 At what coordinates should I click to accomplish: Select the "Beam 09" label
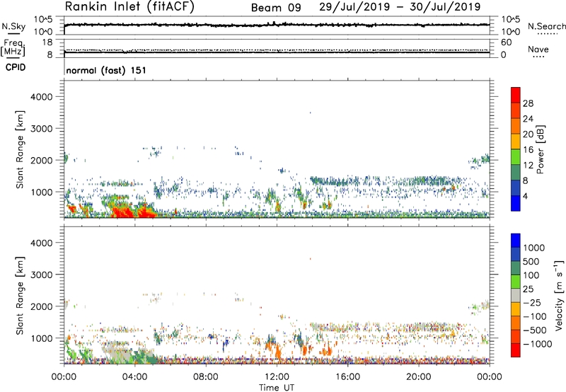(276, 8)
